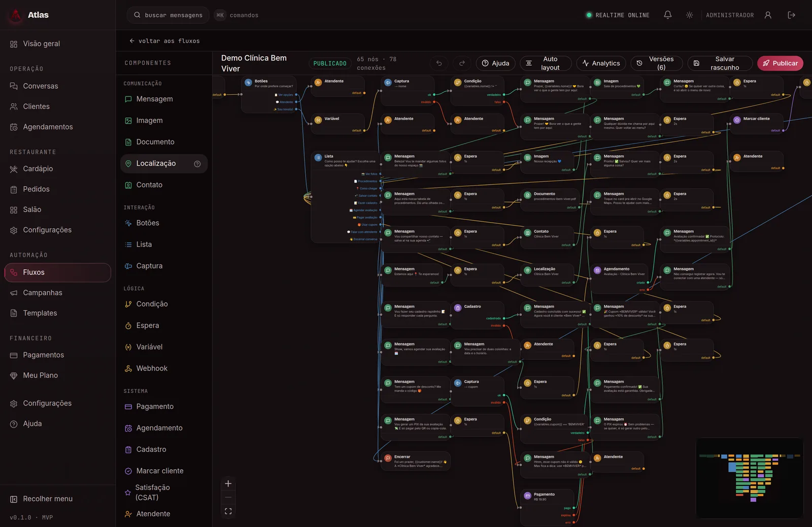
Task: Add a Botões component
Action: click(164, 223)
